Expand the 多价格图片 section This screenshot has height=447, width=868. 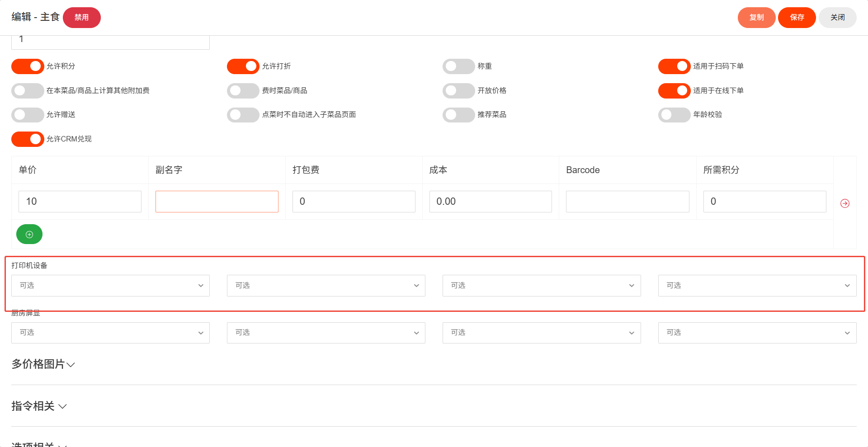[43, 364]
